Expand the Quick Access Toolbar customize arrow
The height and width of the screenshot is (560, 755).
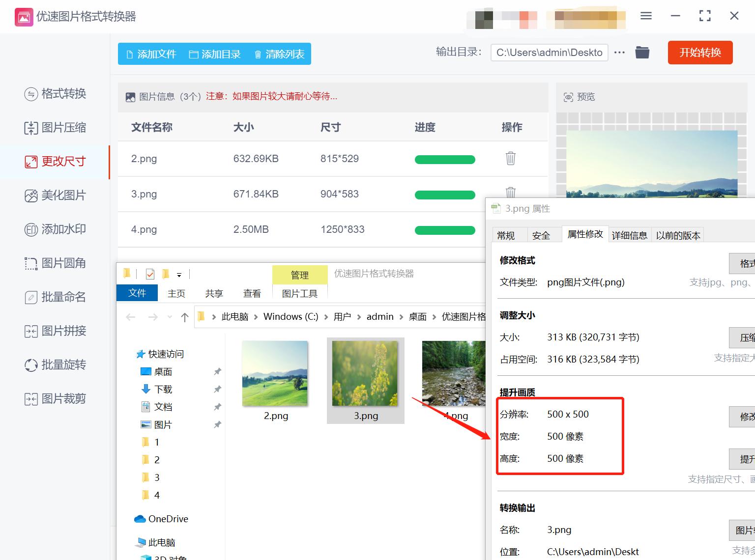click(x=180, y=274)
